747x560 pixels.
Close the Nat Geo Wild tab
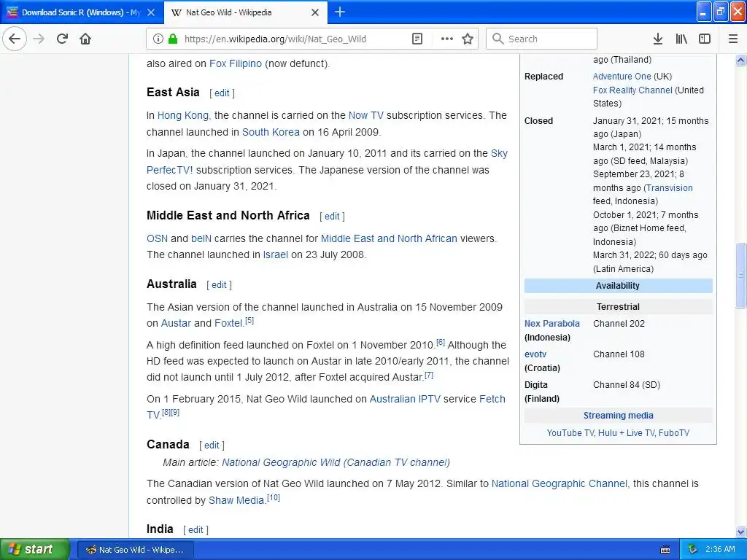[315, 12]
